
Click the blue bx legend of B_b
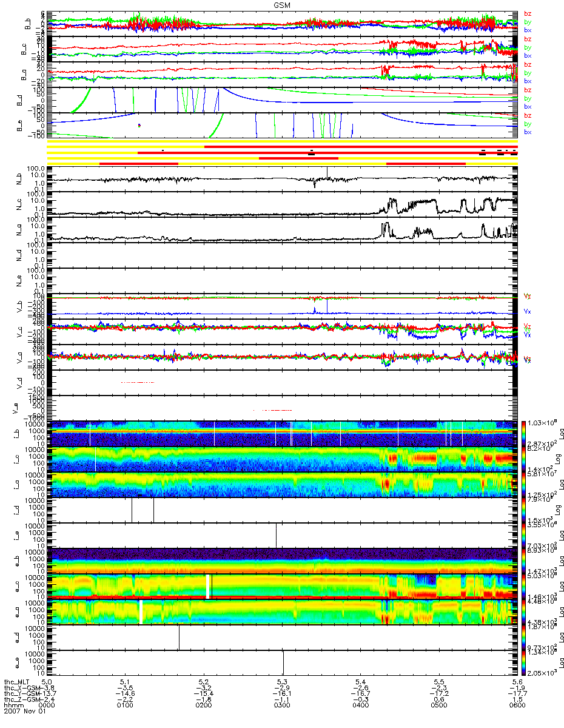528,29
